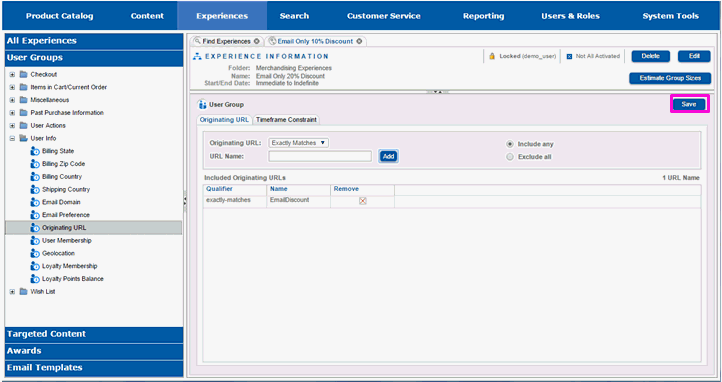
Task: Expand the User Actions folder
Action: coord(12,126)
